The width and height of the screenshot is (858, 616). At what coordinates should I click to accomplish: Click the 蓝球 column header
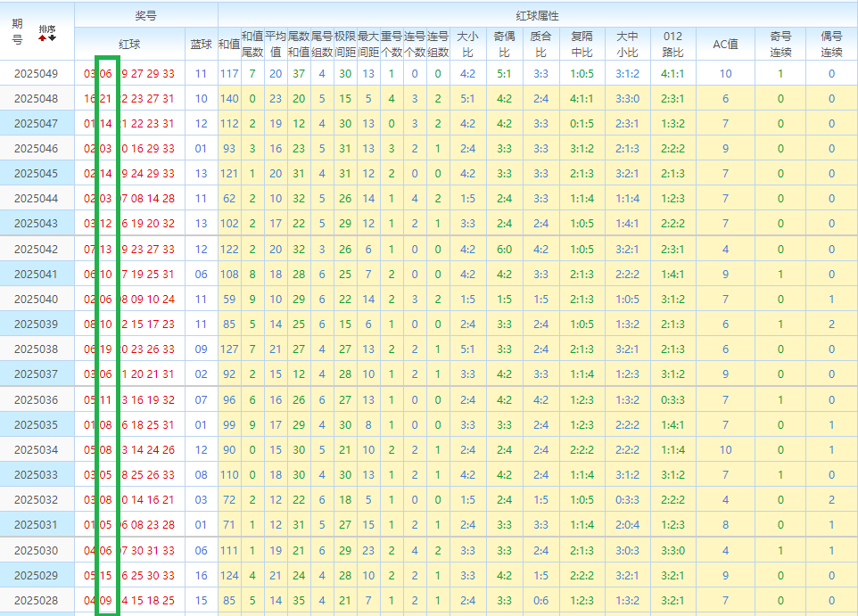click(201, 45)
